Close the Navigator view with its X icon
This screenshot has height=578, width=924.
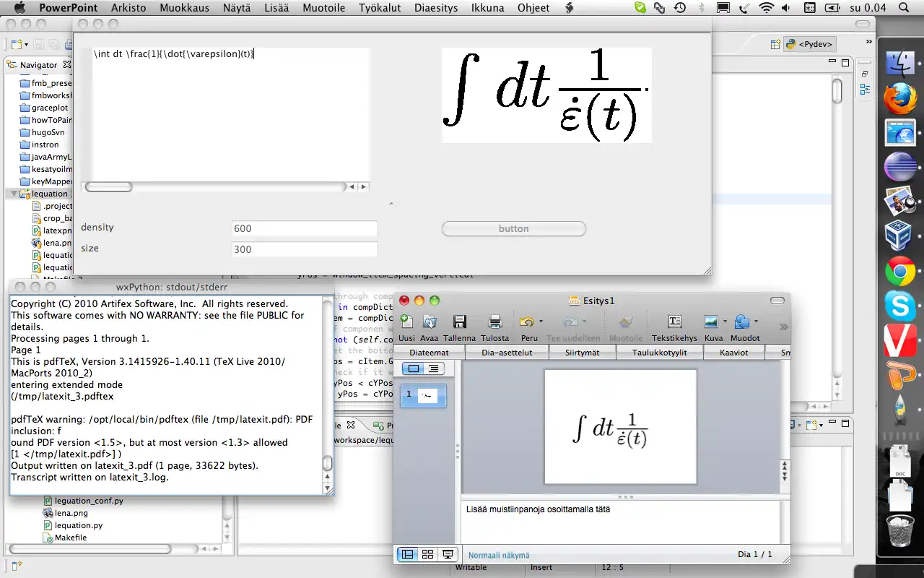point(67,64)
